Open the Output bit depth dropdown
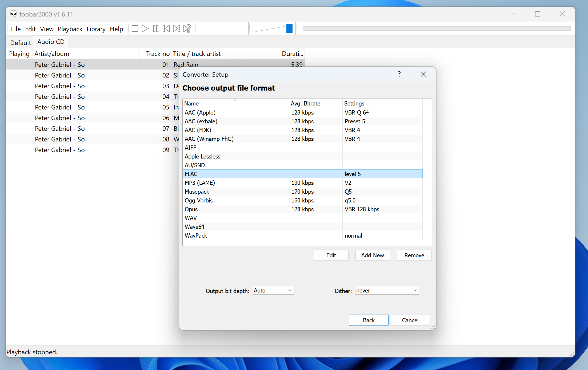The image size is (588, 370). point(273,290)
